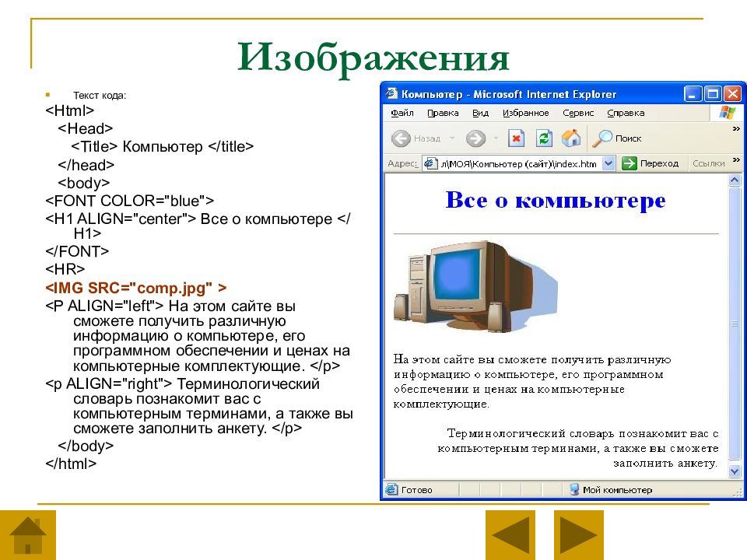Open the Back button history dropdown arrow

[451, 138]
